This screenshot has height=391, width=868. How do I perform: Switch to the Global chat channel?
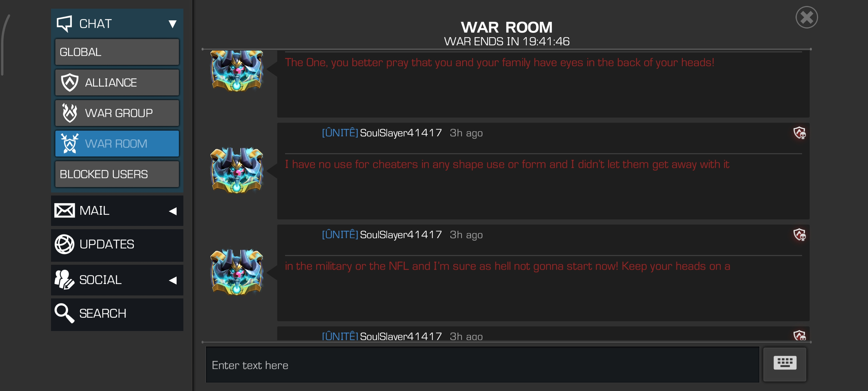click(x=117, y=52)
